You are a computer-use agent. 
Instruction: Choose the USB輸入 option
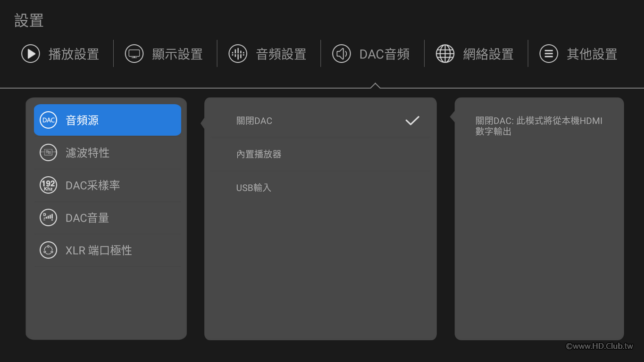point(320,188)
